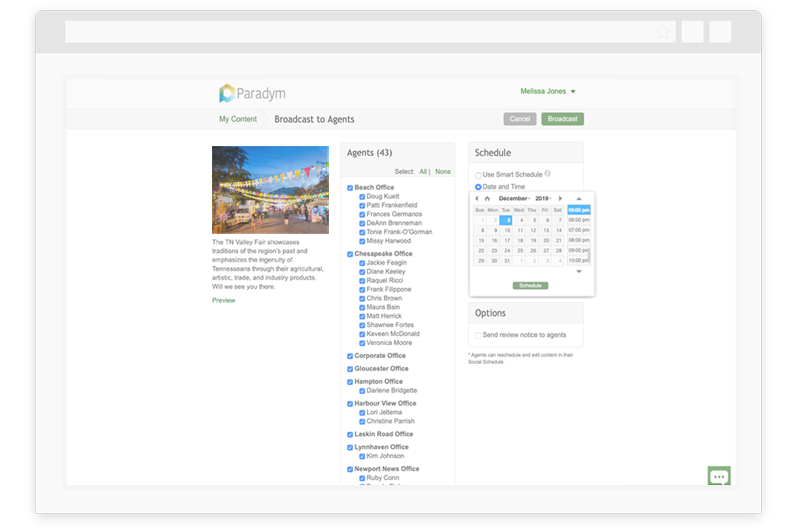The image size is (796, 531).
Task: Select December 10 in calendar
Action: point(506,230)
